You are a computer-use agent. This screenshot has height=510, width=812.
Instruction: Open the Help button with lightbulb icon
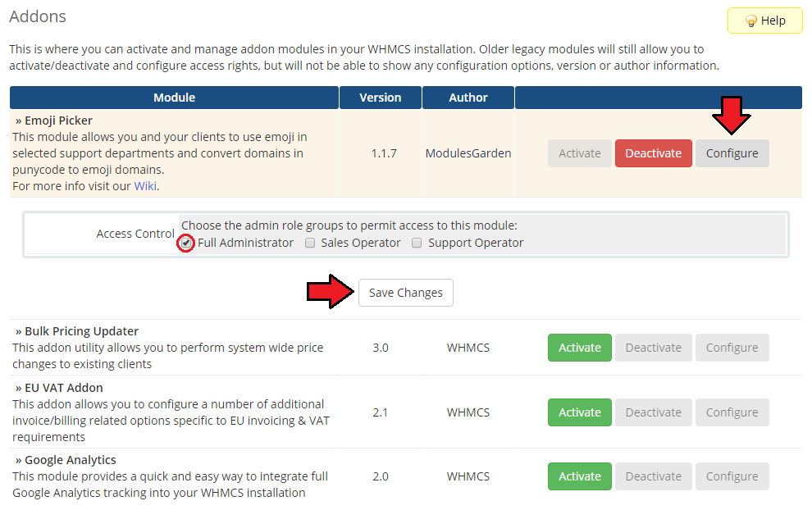pyautogui.click(x=765, y=20)
